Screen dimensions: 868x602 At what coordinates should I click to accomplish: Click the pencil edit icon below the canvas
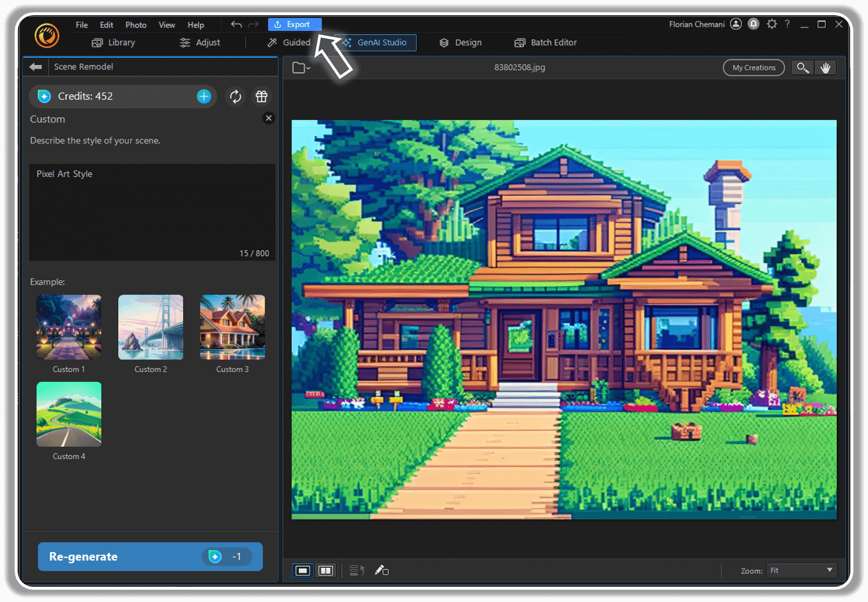pyautogui.click(x=382, y=570)
